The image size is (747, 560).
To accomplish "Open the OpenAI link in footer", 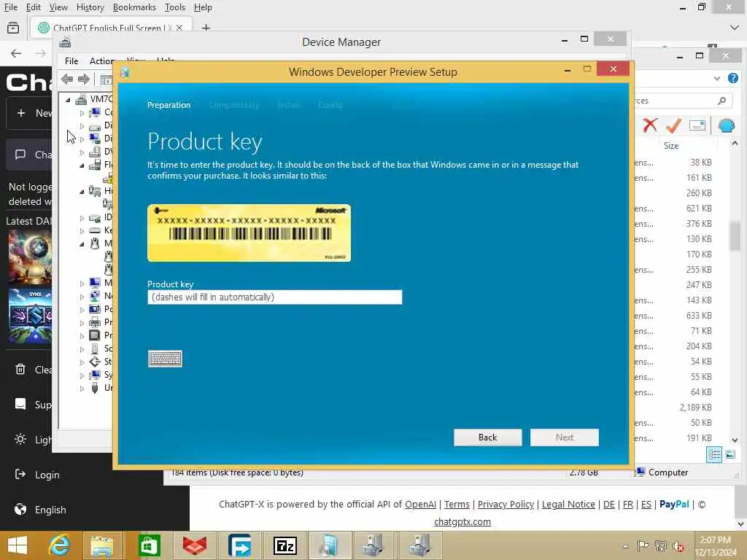I will 420,505.
